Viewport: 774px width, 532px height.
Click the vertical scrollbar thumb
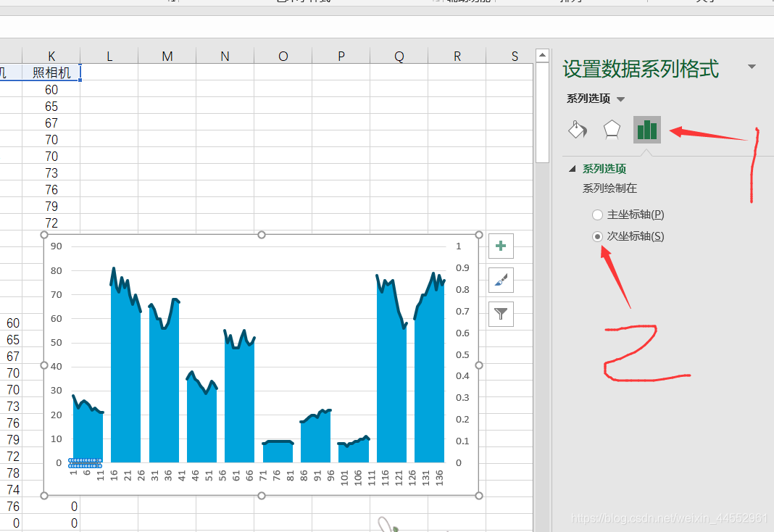coord(542,112)
